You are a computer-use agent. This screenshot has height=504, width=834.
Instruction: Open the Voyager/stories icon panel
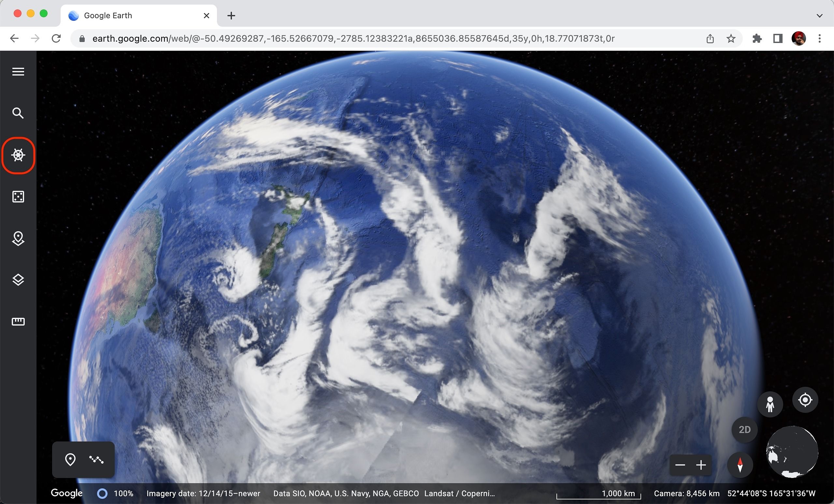18,155
